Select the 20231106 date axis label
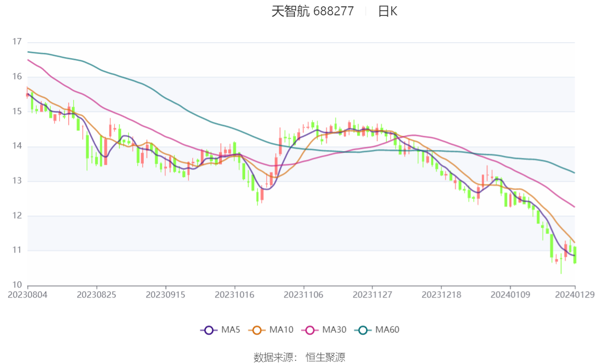The width and height of the screenshot is (599, 364). coord(303,295)
